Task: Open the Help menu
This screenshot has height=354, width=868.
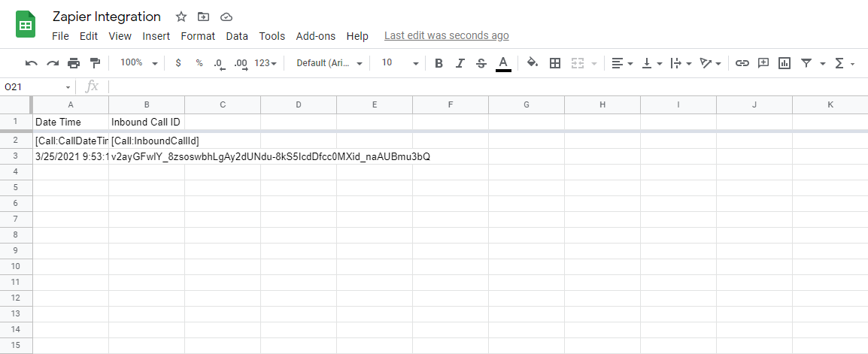Action: click(357, 36)
